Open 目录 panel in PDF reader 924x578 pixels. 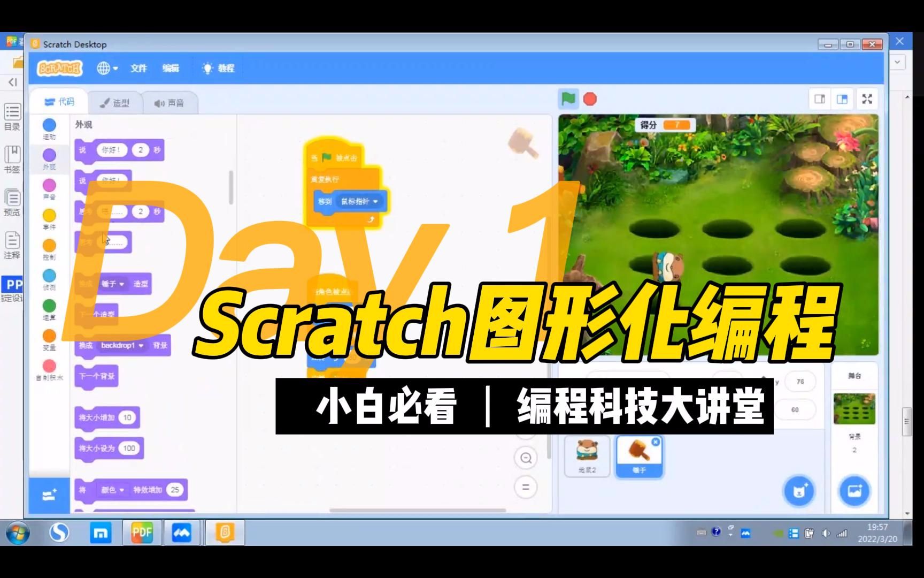[x=12, y=117]
